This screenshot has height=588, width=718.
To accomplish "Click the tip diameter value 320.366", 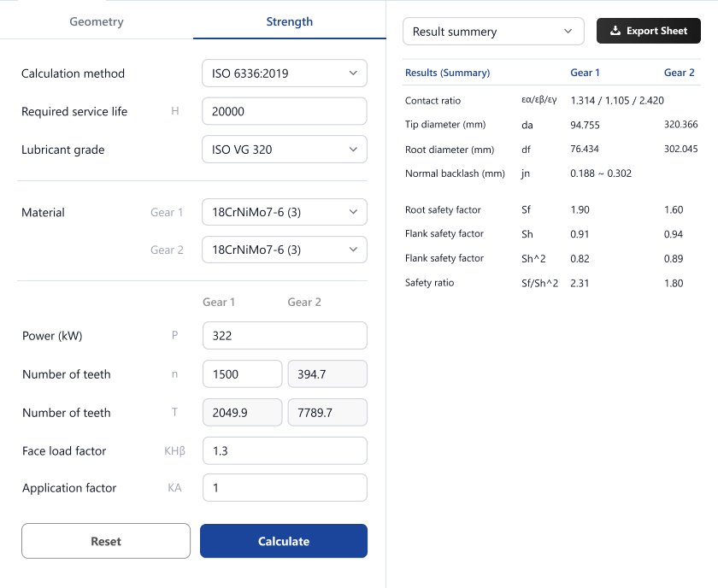I will tap(681, 125).
